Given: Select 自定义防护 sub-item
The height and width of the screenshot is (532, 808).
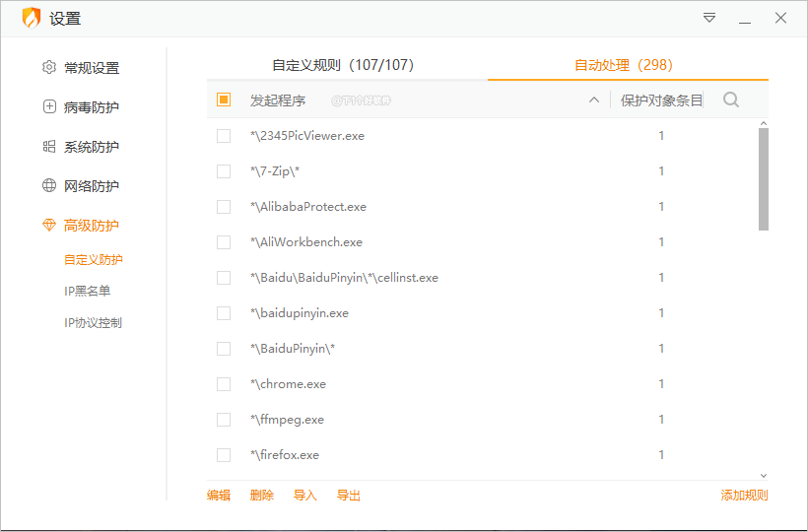Looking at the screenshot, I should point(94,259).
